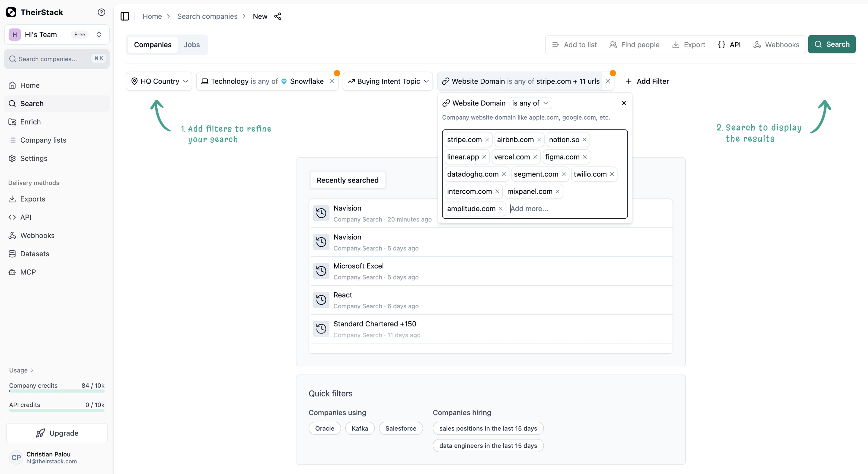The image size is (868, 474).
Task: Open API under Delivery methods
Action: 57,217
